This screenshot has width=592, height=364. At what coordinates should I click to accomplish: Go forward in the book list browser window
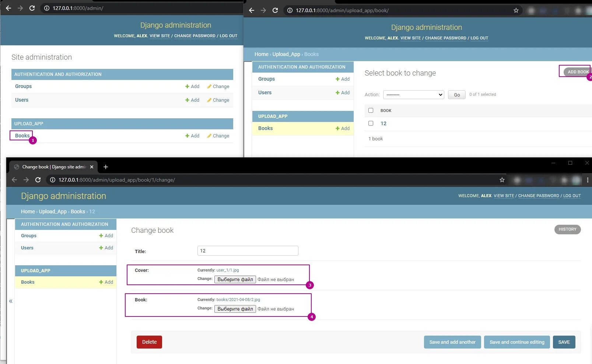coord(263,10)
